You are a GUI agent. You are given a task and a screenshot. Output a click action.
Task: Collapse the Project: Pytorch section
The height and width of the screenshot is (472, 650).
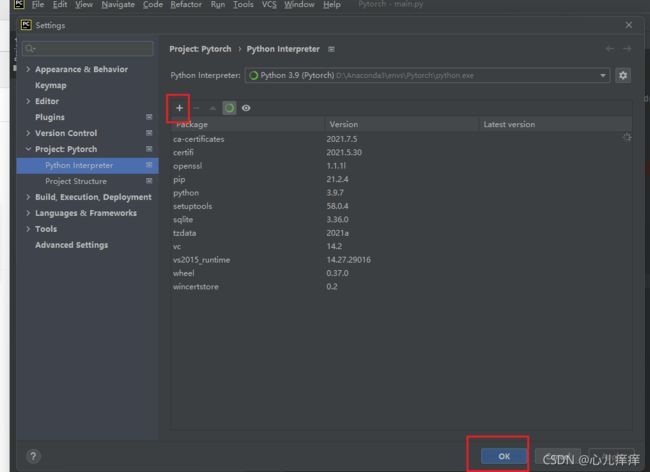coord(28,149)
